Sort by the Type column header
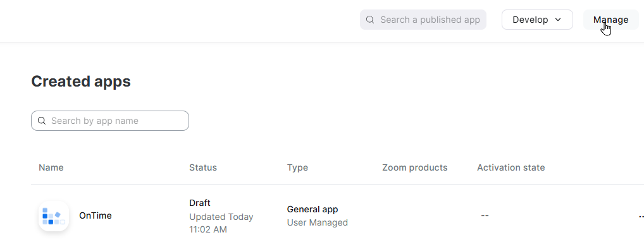644x242 pixels. [x=297, y=167]
